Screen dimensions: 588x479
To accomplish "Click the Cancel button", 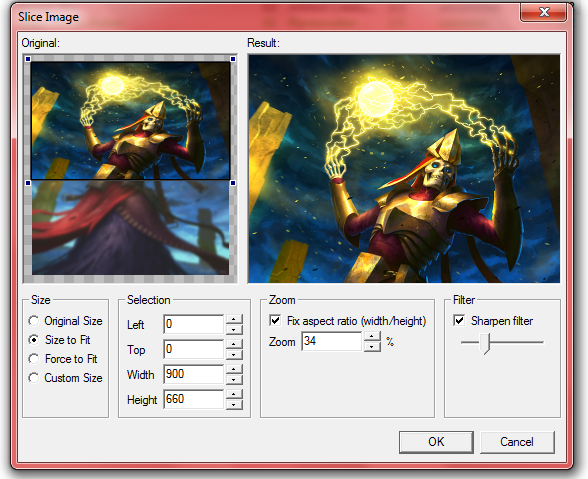I will (517, 442).
